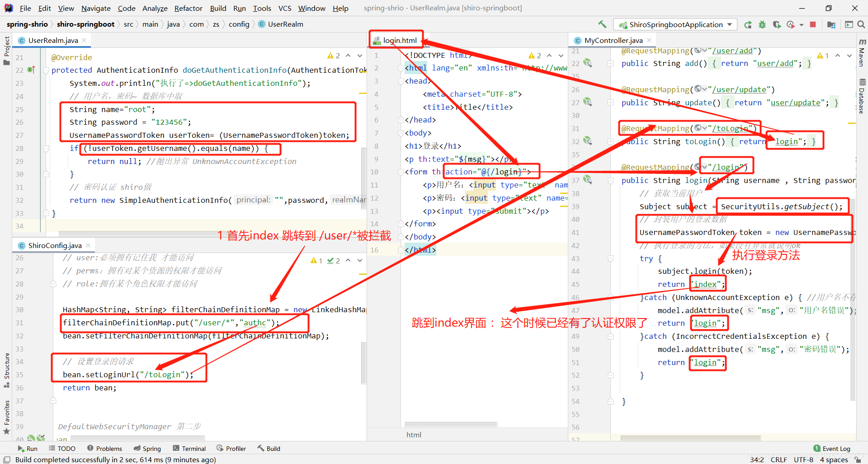Collapse the <head> tag fold in login.html

(401, 81)
